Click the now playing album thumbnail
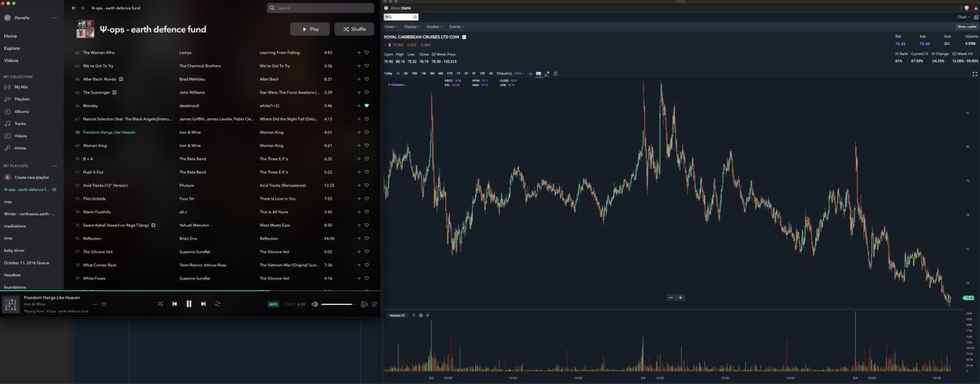The width and height of the screenshot is (980, 384). pos(11,304)
